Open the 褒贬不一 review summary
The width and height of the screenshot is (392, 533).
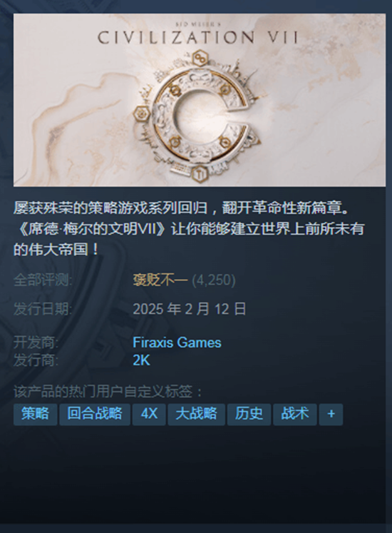160,280
